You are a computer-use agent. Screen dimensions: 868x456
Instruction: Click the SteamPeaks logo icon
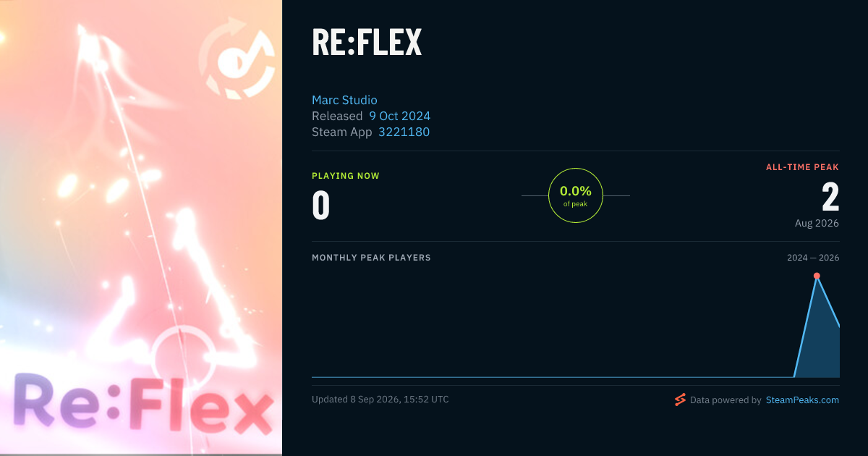pos(680,400)
